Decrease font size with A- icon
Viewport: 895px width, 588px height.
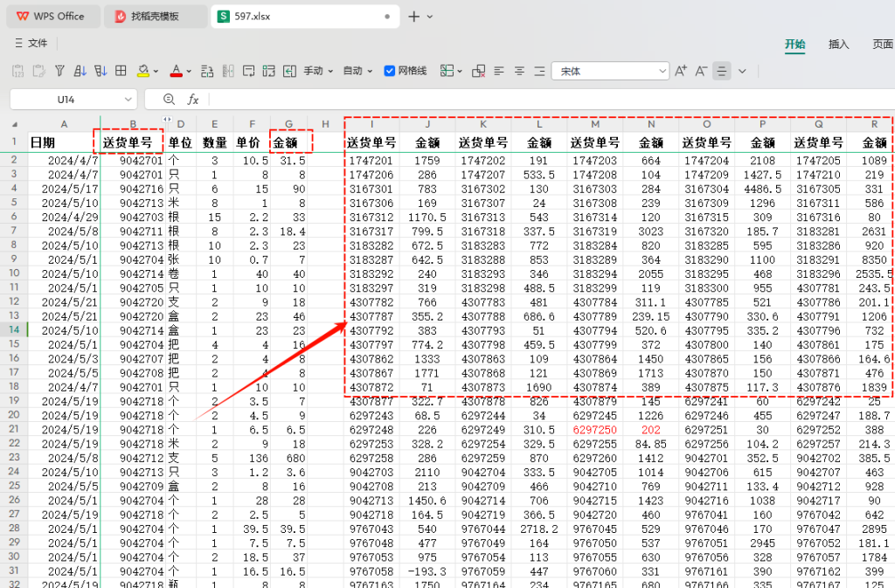coord(701,71)
